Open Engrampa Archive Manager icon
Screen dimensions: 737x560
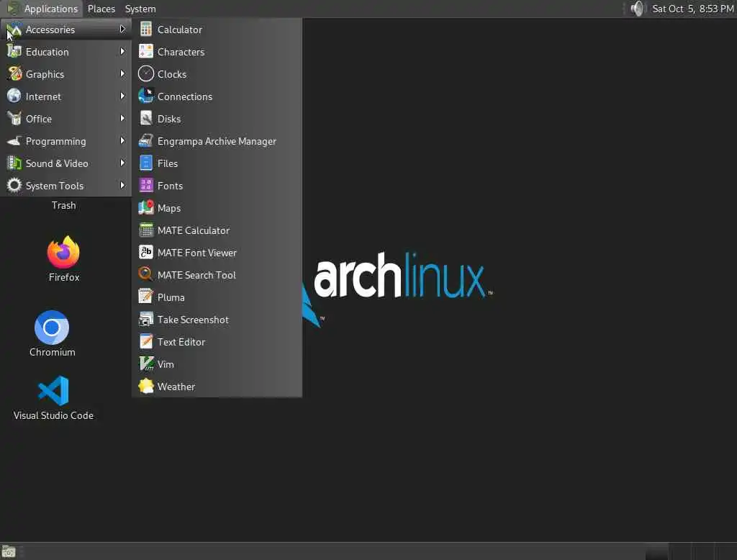[x=145, y=140]
